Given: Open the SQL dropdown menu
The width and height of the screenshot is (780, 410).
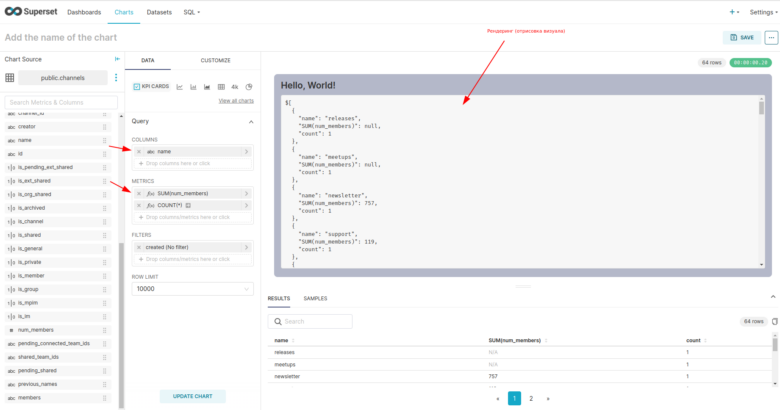Looking at the screenshot, I should tap(192, 12).
